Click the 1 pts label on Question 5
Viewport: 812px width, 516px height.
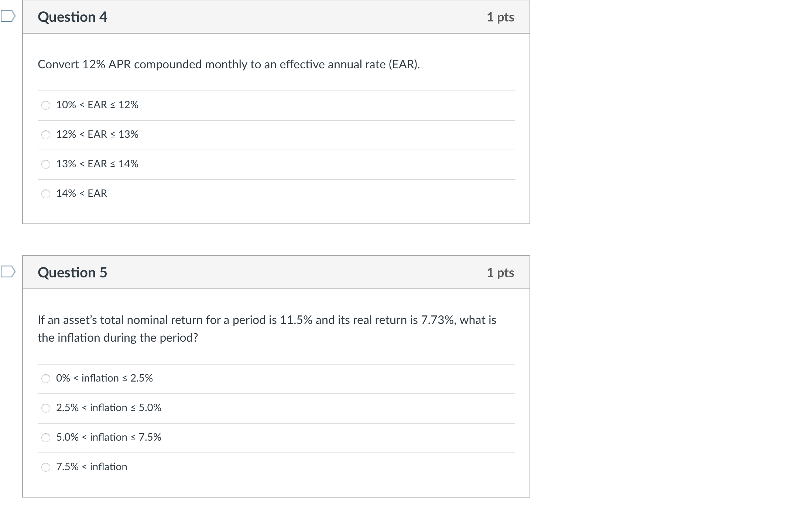pos(500,272)
